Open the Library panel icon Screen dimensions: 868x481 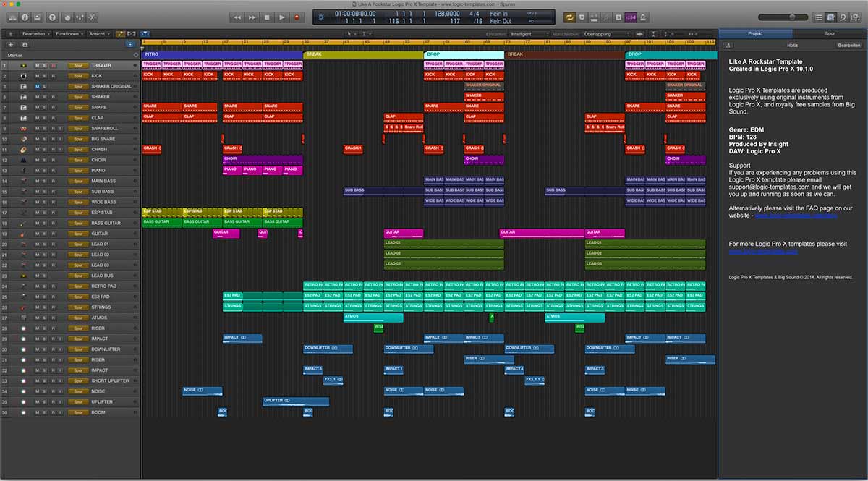(12, 17)
